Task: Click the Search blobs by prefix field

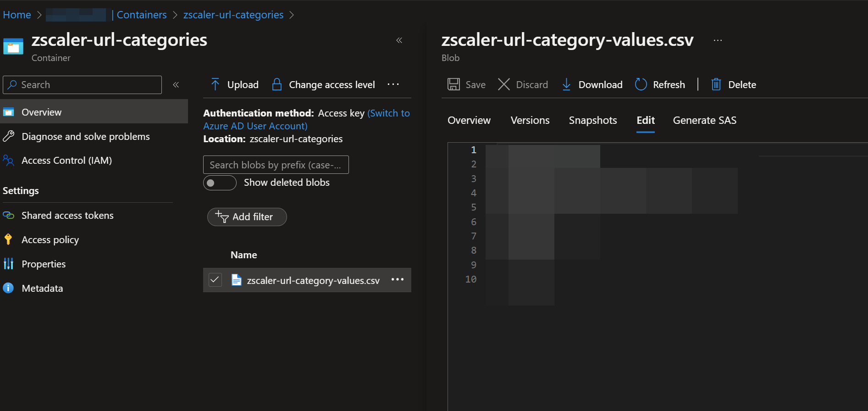Action: pyautogui.click(x=276, y=165)
